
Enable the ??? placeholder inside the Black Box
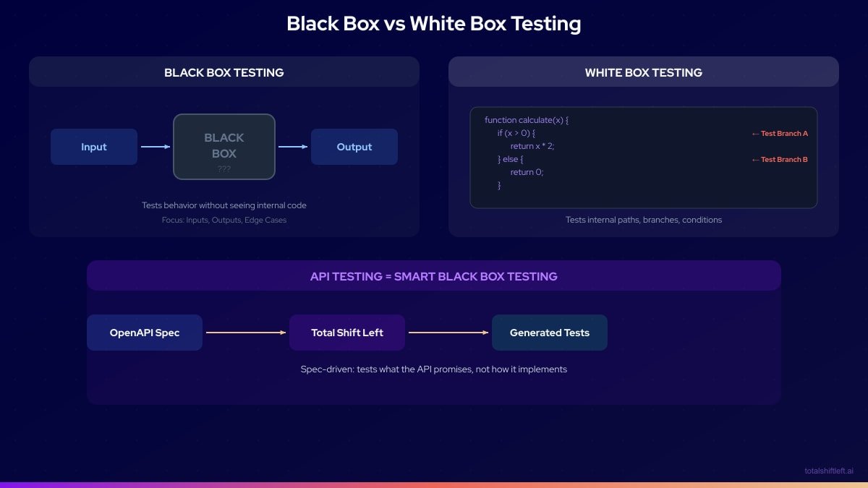pyautogui.click(x=224, y=168)
